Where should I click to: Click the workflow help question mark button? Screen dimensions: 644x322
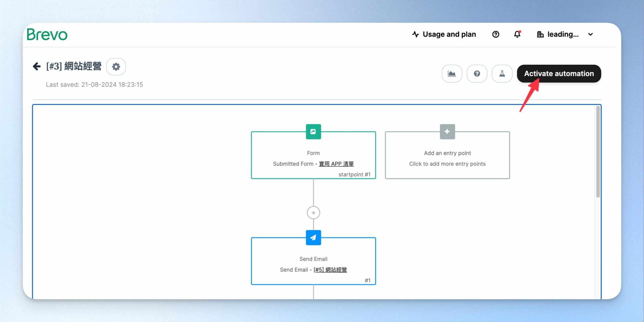pos(477,73)
